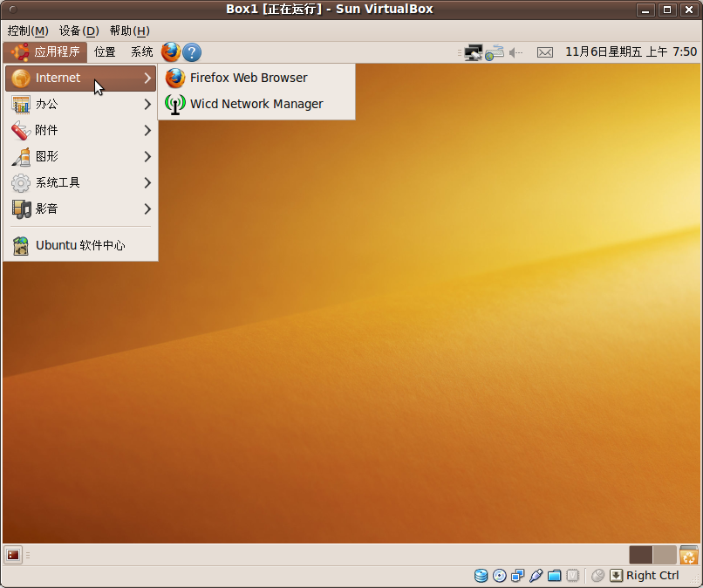Switch to the first dark workspace
Screen dimensions: 703x588
pos(641,555)
